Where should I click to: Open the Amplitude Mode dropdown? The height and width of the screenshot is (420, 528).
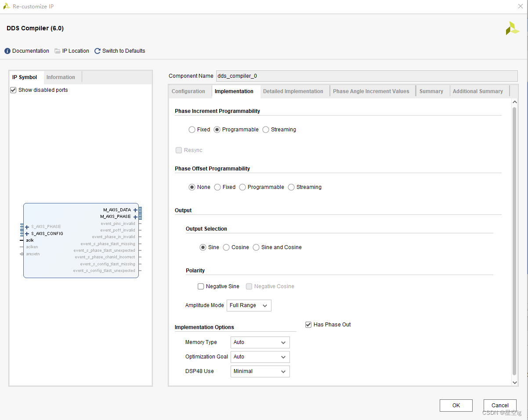pyautogui.click(x=249, y=305)
